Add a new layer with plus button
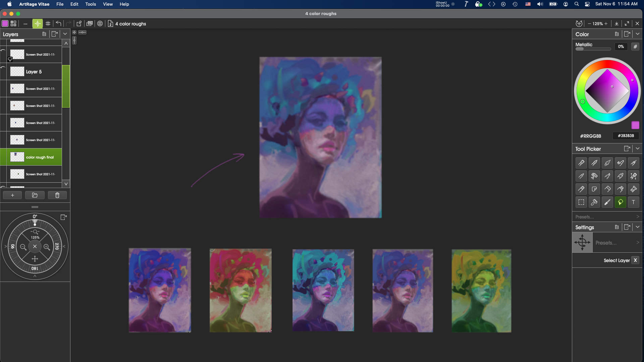 coord(12,195)
